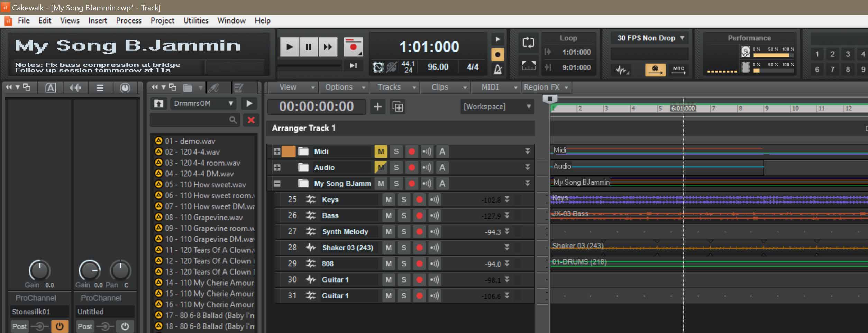Solo the Guitar 1 track 30
The width and height of the screenshot is (868, 333).
(404, 280)
